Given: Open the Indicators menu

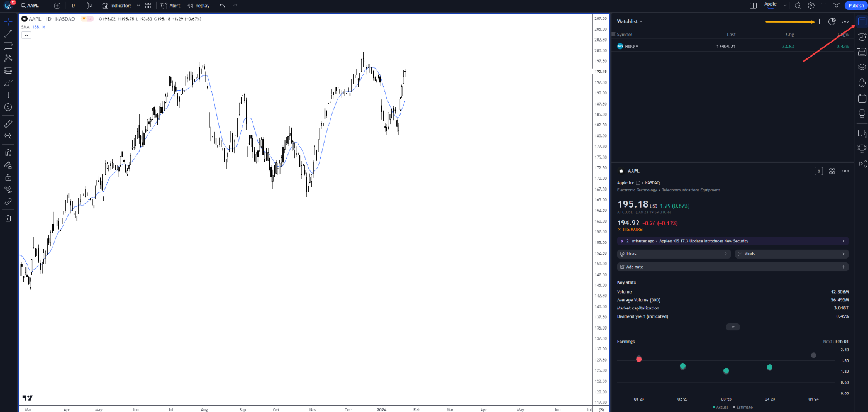Looking at the screenshot, I should [x=118, y=5].
